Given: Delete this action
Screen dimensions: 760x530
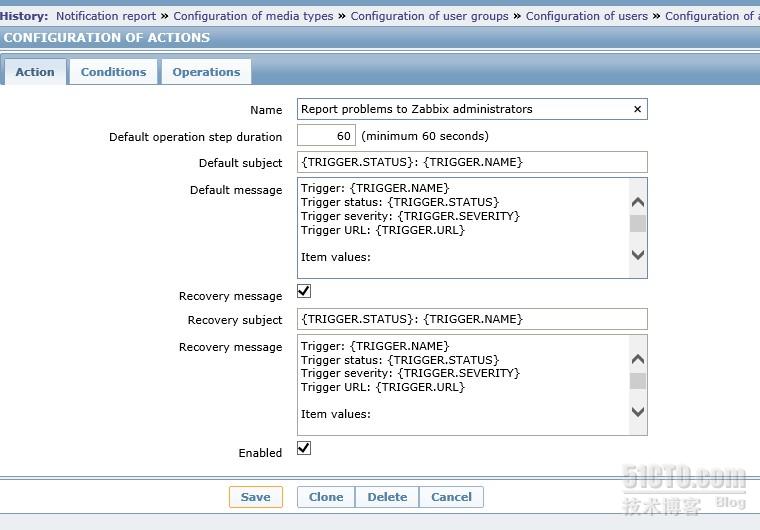Looking at the screenshot, I should coord(387,497).
